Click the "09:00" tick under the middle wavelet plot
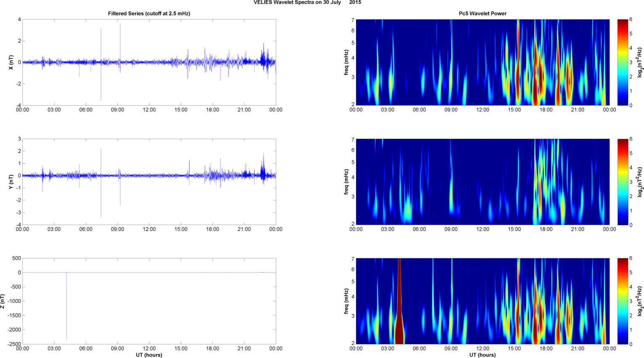 [451, 229]
